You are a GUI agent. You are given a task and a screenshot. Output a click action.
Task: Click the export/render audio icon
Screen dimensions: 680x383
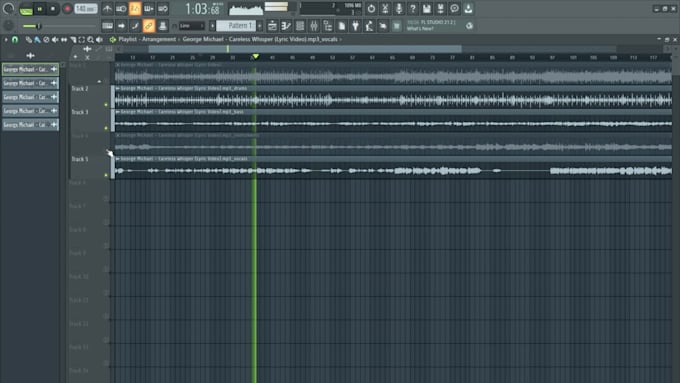click(x=441, y=9)
